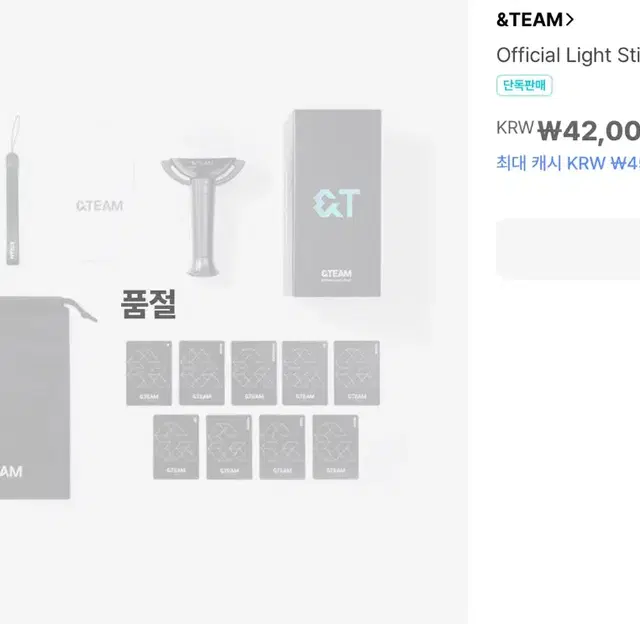Select the last photocard in the bottom row
640x640 pixels.
pyautogui.click(x=335, y=446)
